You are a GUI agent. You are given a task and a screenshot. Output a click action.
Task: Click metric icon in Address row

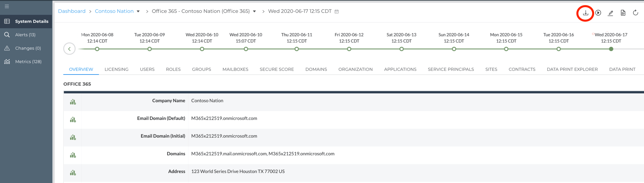tap(73, 173)
